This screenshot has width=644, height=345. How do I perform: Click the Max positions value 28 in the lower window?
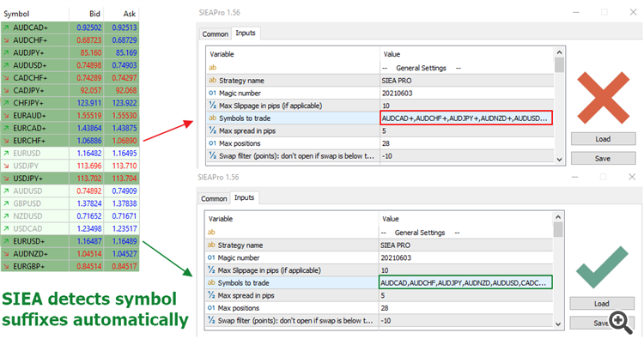coord(385,308)
